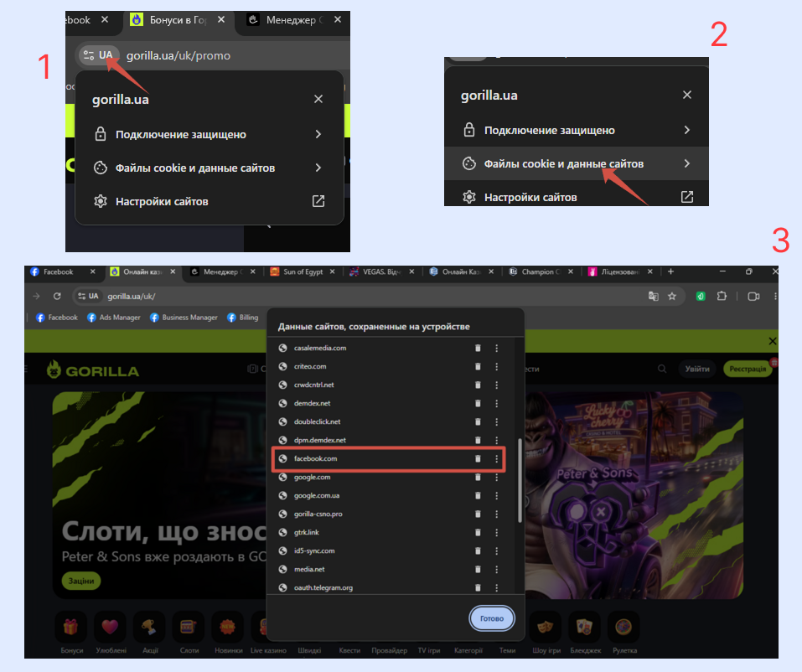This screenshot has height=672, width=802.
Task: Open three-dot menu for demdex.net row
Action: pos(496,404)
